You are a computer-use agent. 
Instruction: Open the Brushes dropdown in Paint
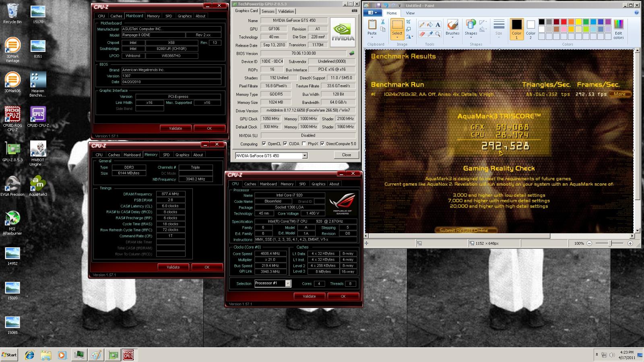(452, 38)
